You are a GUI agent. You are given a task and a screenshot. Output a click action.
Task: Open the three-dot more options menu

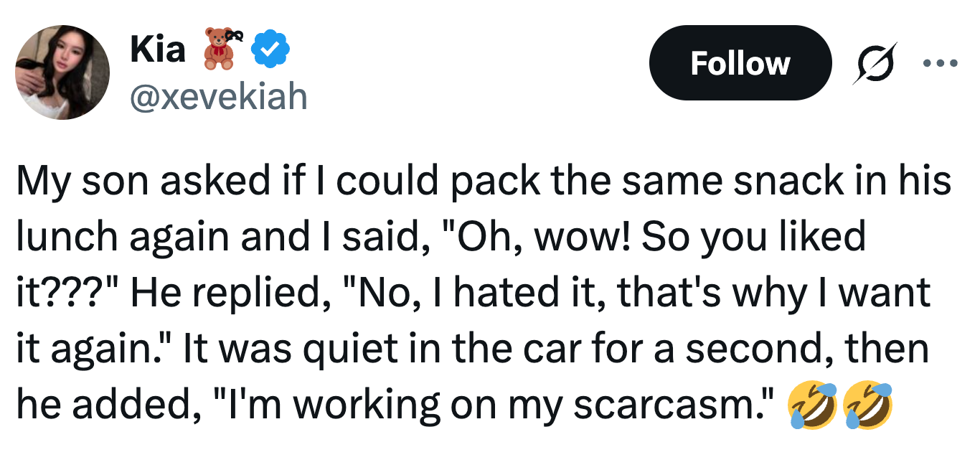pos(941,63)
